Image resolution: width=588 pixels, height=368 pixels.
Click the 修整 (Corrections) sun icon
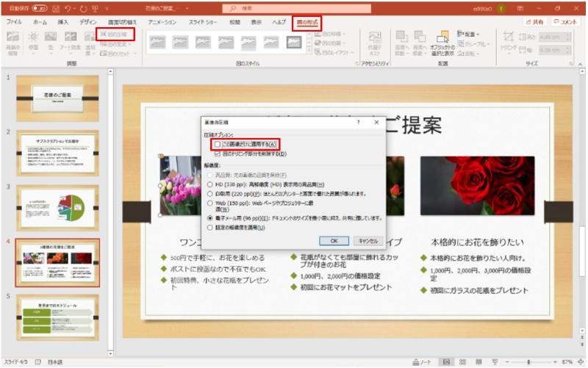(x=33, y=36)
